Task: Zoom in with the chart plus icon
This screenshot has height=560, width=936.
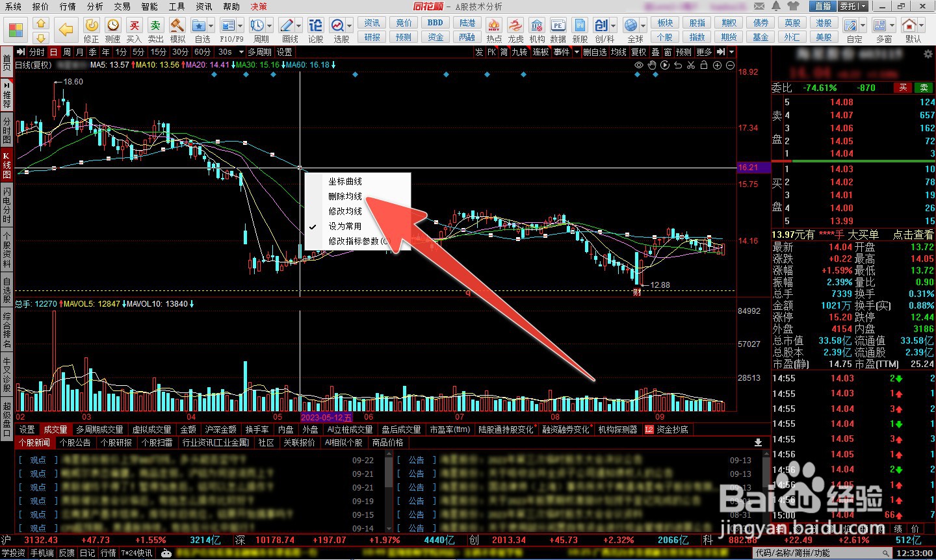Action: click(x=717, y=65)
